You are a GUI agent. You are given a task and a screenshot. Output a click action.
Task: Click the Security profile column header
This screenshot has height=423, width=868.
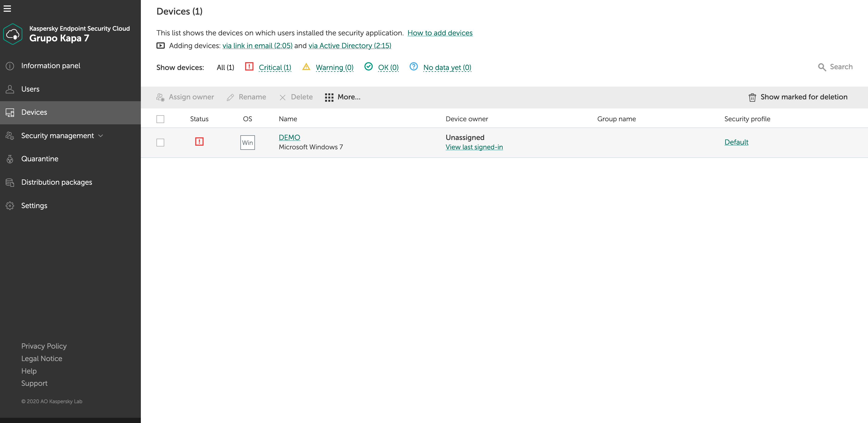(747, 119)
